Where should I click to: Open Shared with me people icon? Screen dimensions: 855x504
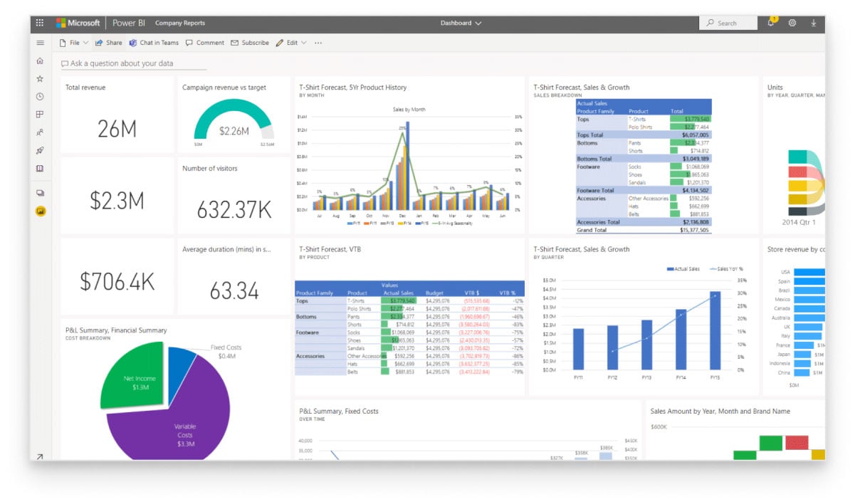point(40,132)
